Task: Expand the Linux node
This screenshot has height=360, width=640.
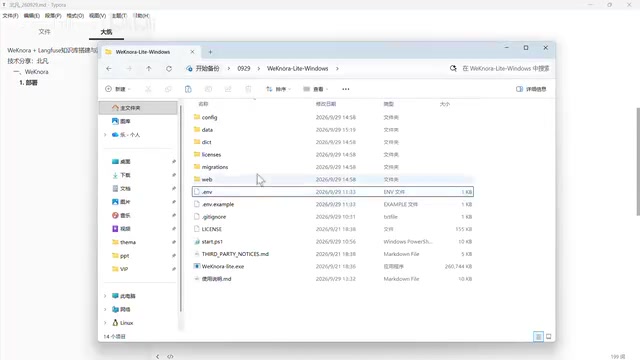Action: click(x=105, y=323)
